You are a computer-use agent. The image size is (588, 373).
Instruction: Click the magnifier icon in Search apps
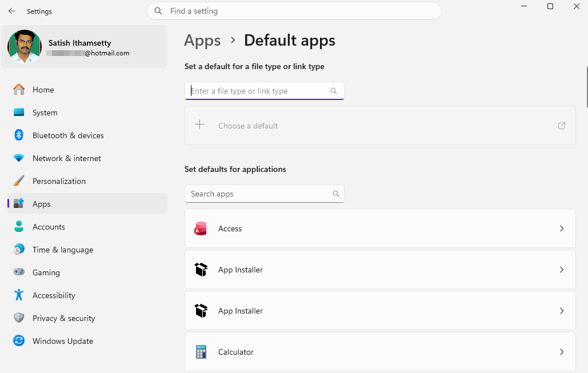tap(335, 194)
